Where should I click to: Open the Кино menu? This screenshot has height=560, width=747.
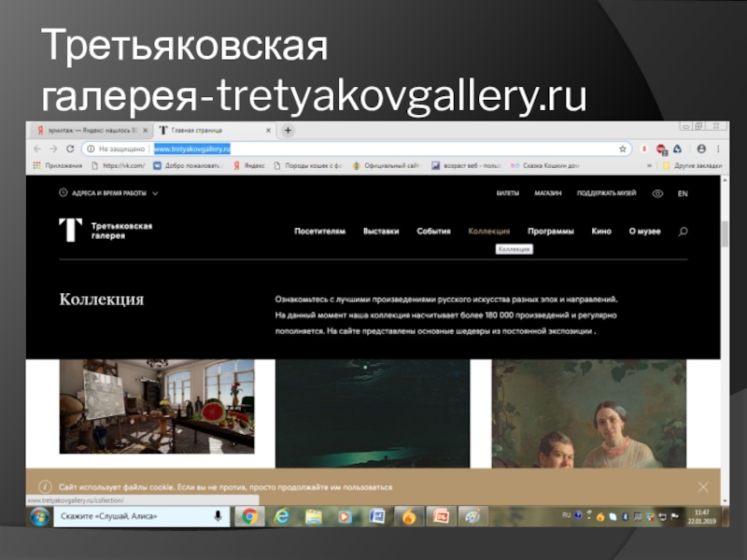click(601, 231)
